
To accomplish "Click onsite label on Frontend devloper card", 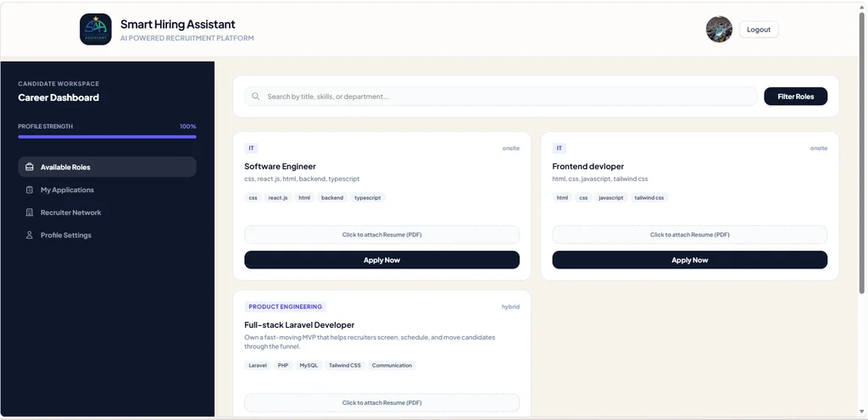I will [x=819, y=148].
